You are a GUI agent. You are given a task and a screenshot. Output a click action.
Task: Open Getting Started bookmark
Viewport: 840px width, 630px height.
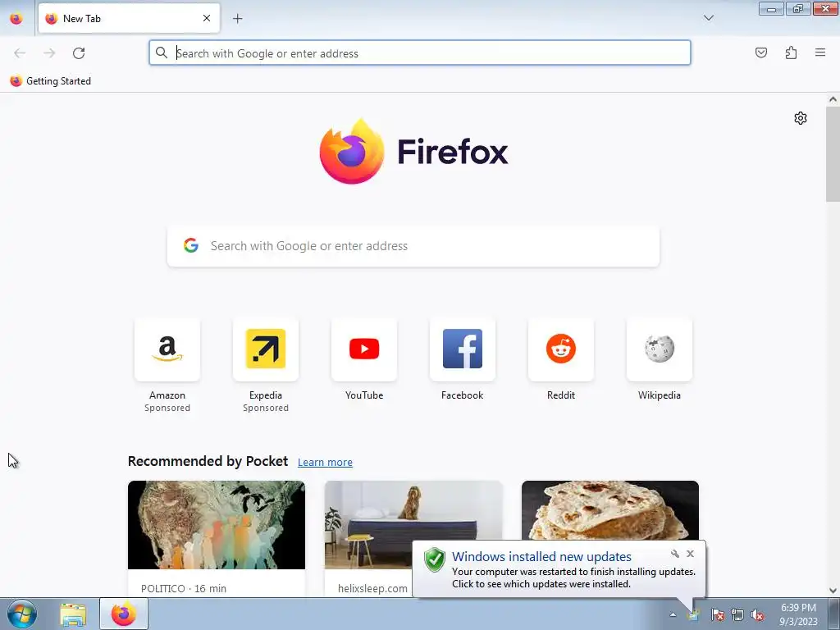pyautogui.click(x=51, y=81)
